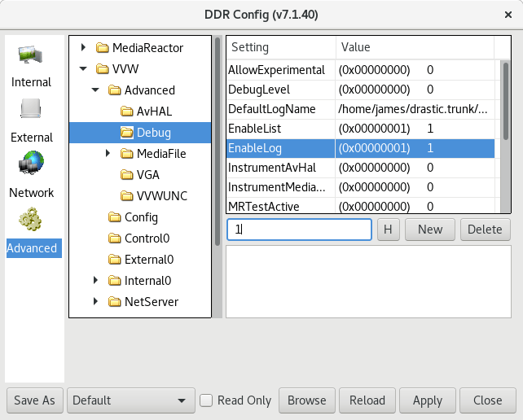
Task: Toggle hex mode with H button
Action: (389, 230)
